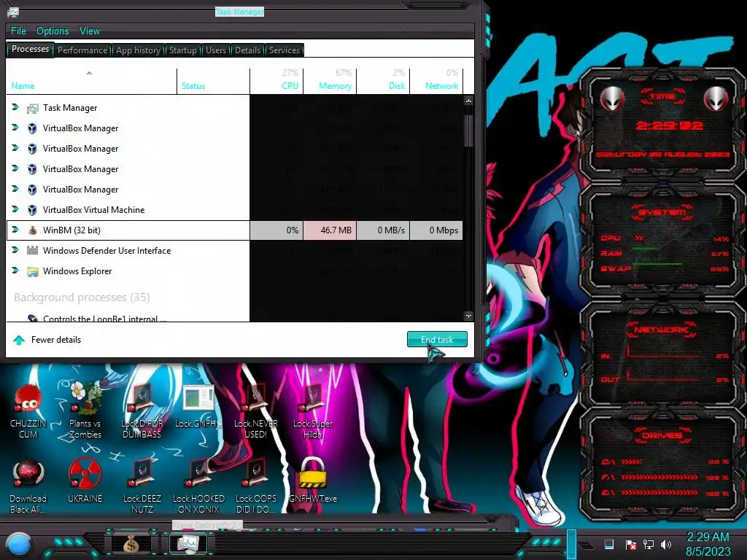The width and height of the screenshot is (747, 560).
Task: Click the process list scroll-down arrow
Action: pos(468,316)
